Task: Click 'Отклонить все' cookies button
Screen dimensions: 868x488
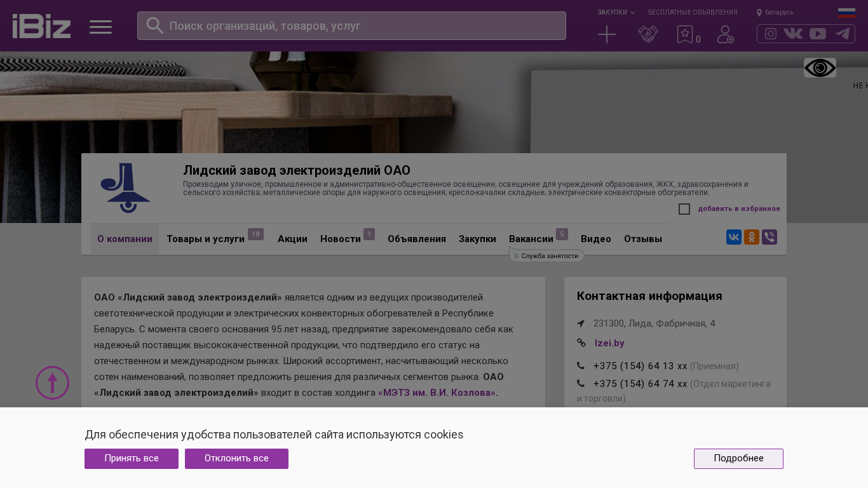Action: tap(236, 459)
